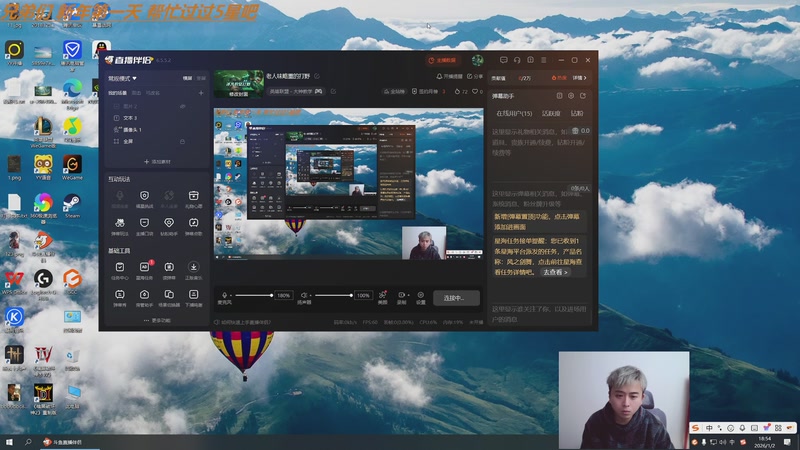Click the stream cover thumbnail 修改封面

[239, 84]
